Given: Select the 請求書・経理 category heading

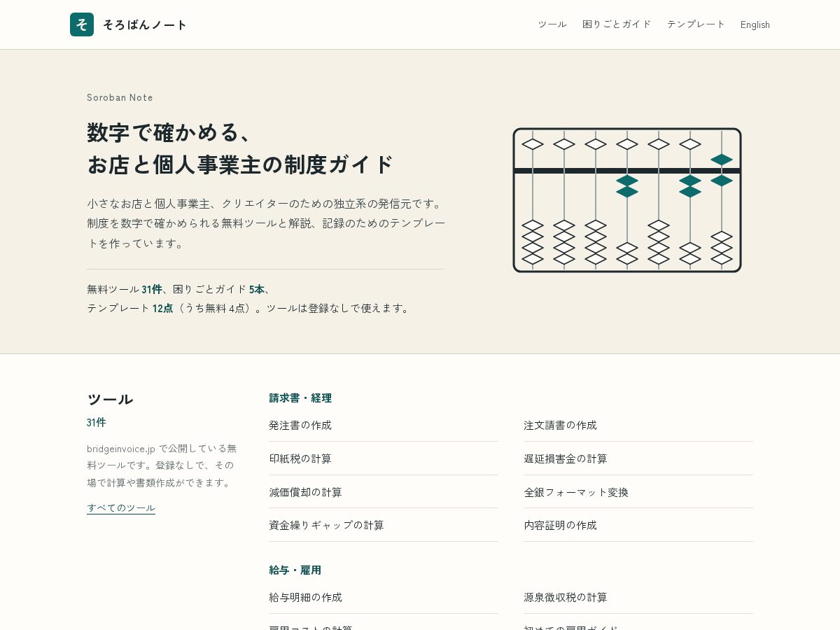Looking at the screenshot, I should [x=300, y=398].
